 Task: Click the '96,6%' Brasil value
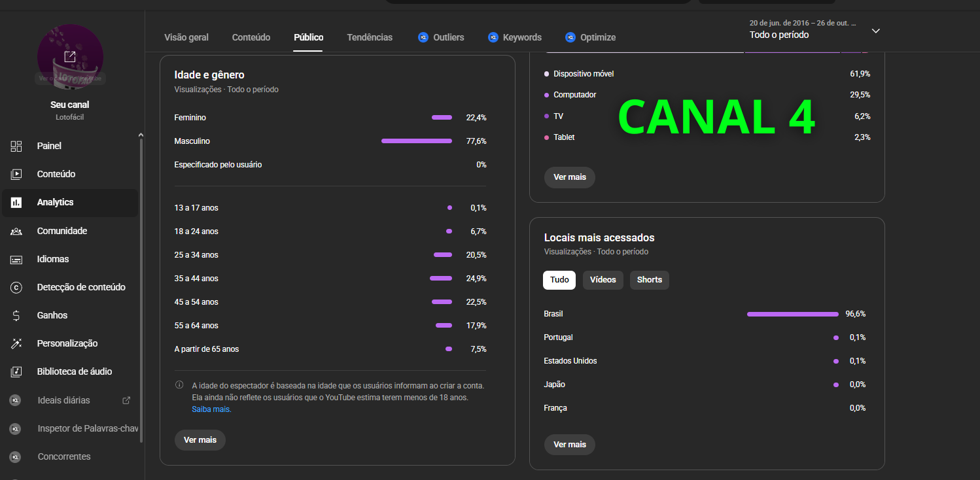tap(856, 314)
